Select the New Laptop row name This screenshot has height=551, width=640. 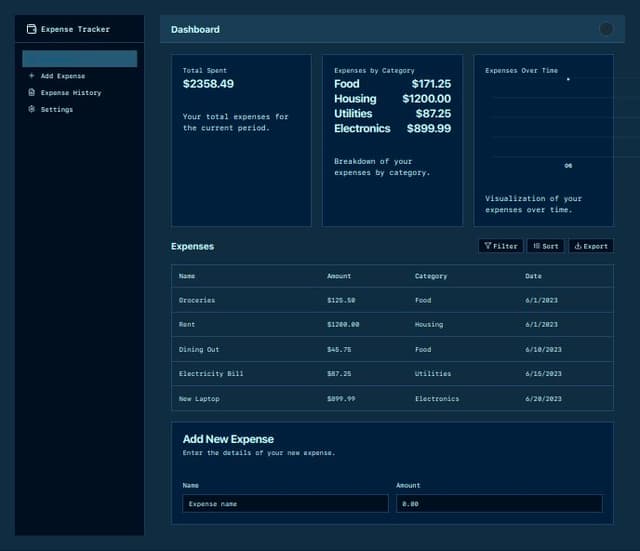click(199, 399)
